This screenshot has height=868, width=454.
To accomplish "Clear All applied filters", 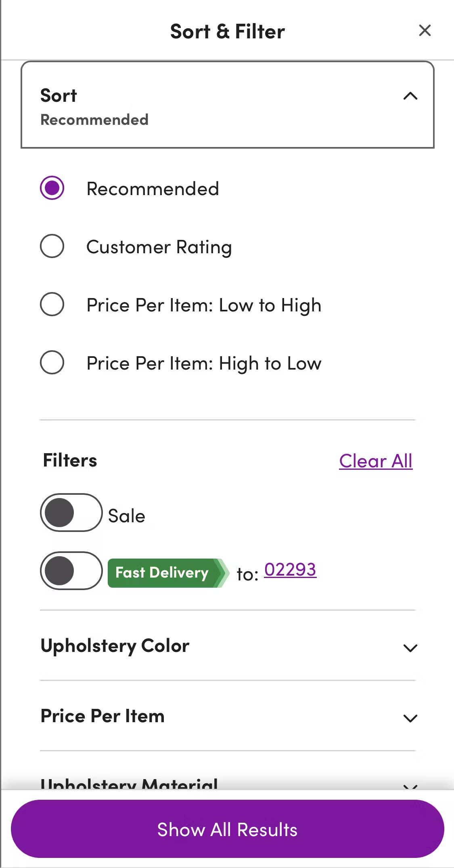I will (375, 461).
